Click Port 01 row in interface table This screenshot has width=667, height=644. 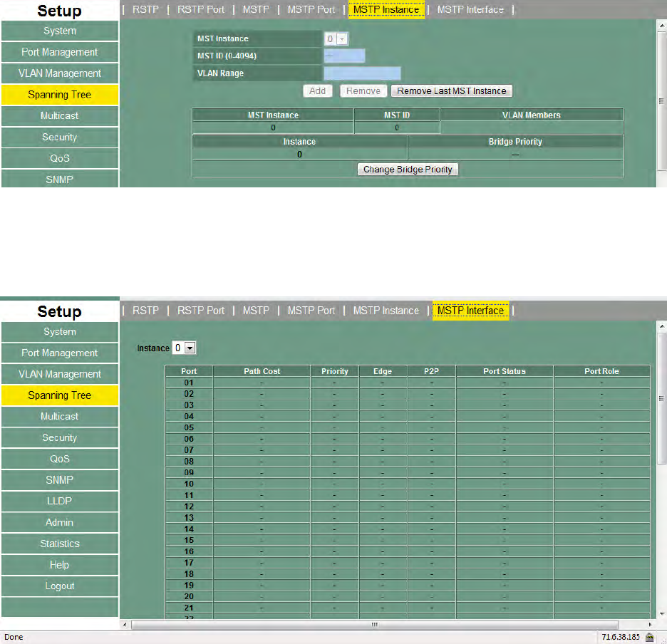tap(408, 383)
